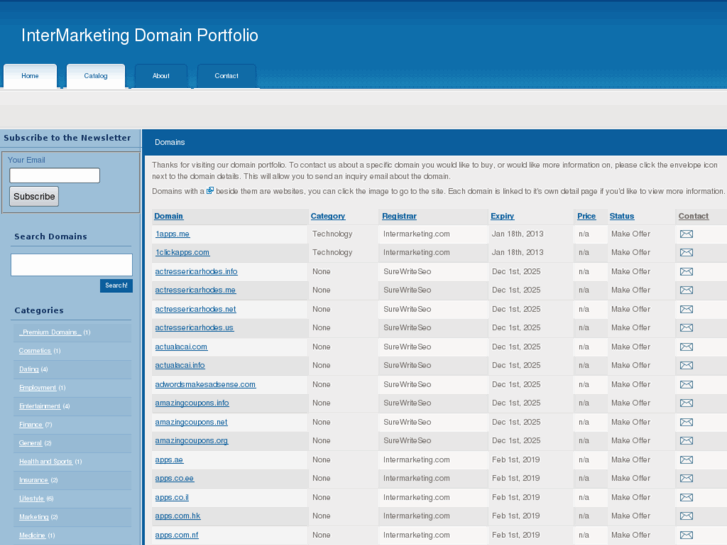Select Lifestyle category
This screenshot has width=727, height=545.
coord(32,499)
